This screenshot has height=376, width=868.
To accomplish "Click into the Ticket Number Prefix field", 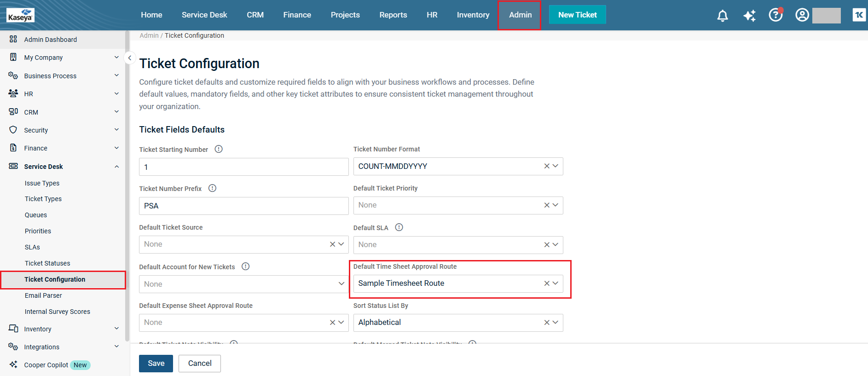I will pos(243,206).
